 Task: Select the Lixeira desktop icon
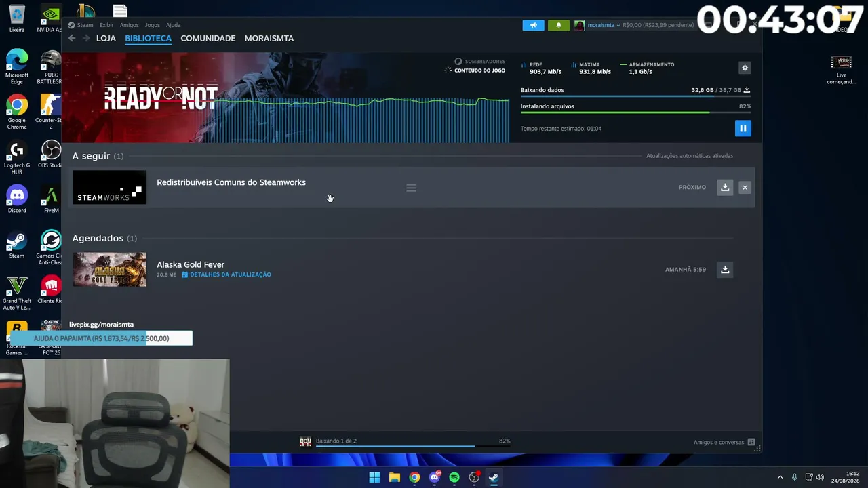(x=17, y=20)
